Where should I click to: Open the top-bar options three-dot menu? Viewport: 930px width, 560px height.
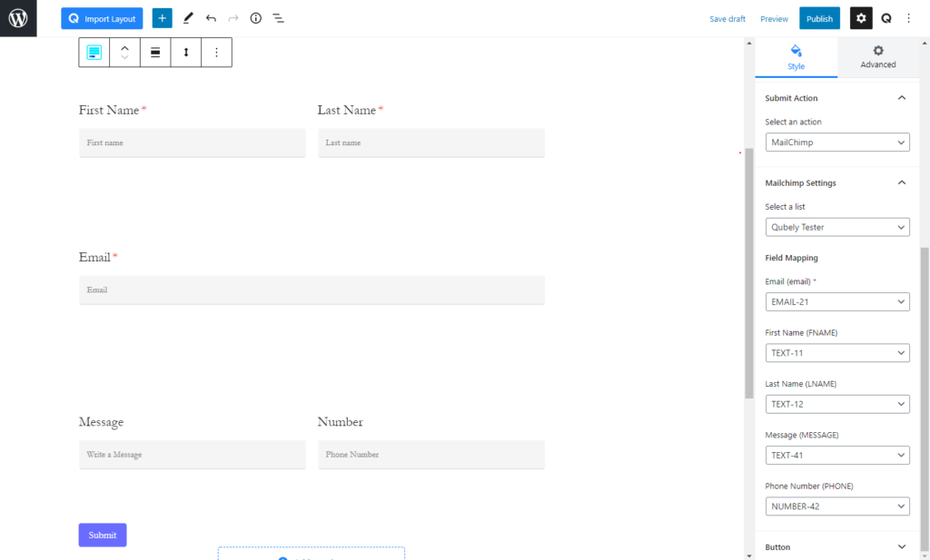[x=908, y=18]
